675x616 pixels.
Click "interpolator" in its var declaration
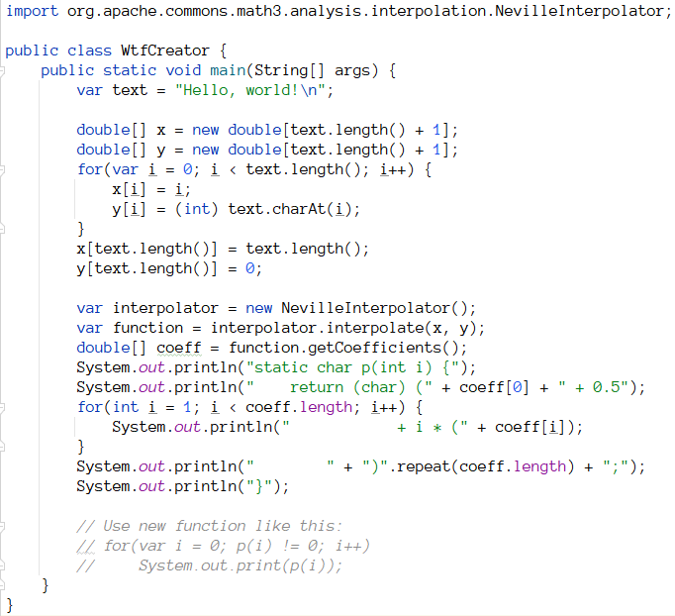165,308
